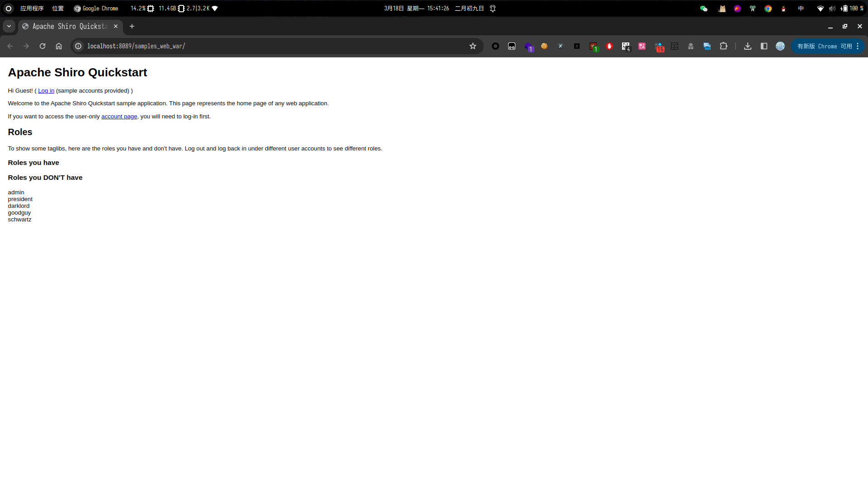Screen dimensions: 868x488
Task: Bookmark this page with the star
Action: [x=473, y=46]
